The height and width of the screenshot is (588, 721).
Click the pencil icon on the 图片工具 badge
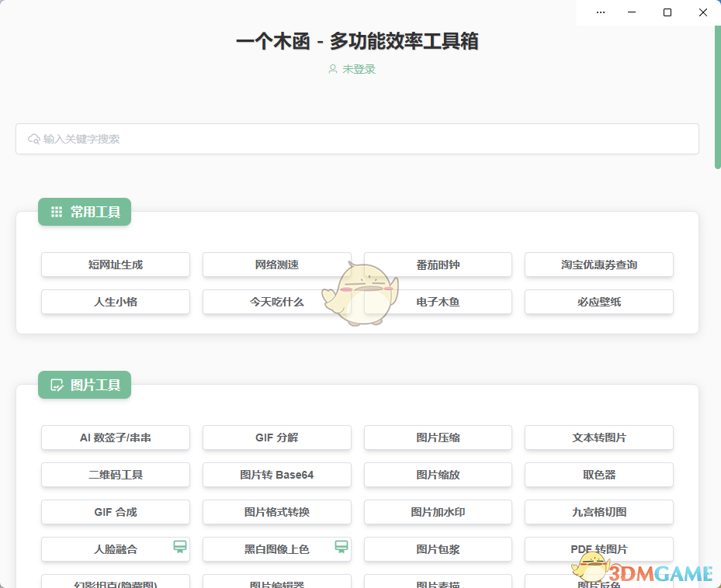pyautogui.click(x=56, y=385)
